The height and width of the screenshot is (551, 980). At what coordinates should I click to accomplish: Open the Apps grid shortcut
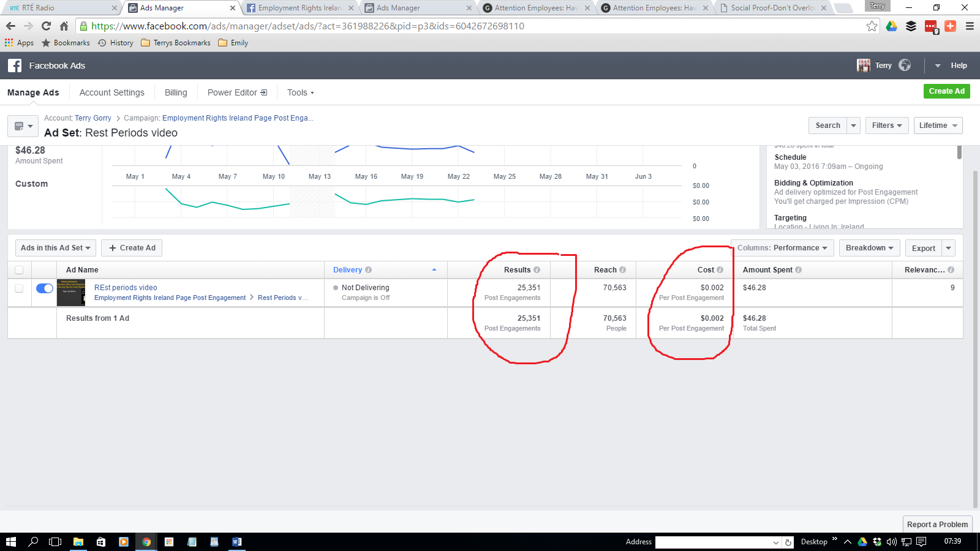click(x=19, y=43)
